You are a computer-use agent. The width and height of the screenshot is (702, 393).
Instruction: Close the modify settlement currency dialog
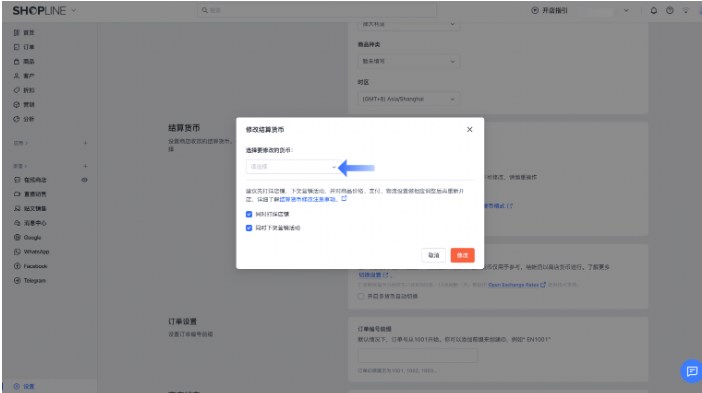click(x=469, y=129)
